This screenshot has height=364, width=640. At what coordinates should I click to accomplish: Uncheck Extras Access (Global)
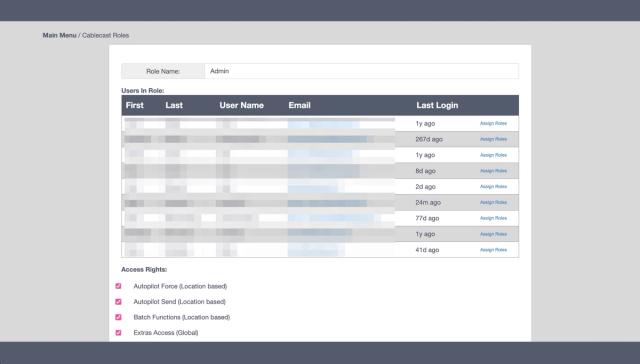tap(118, 333)
